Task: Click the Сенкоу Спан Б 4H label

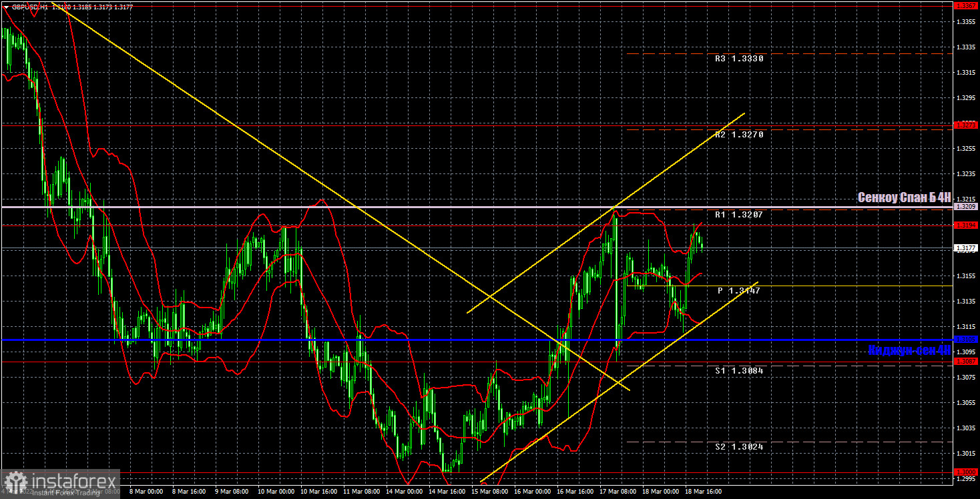Action: tap(904, 197)
